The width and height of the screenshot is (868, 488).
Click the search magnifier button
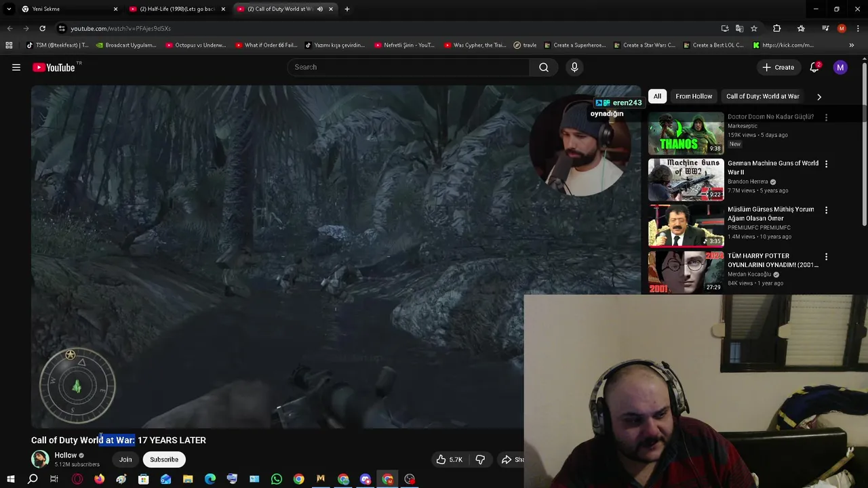544,67
